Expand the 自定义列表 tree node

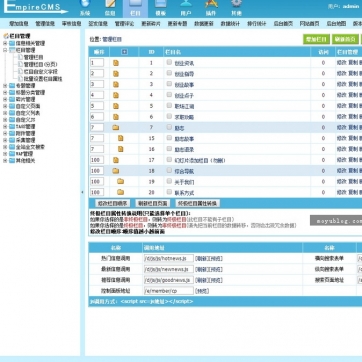[x=5, y=113]
